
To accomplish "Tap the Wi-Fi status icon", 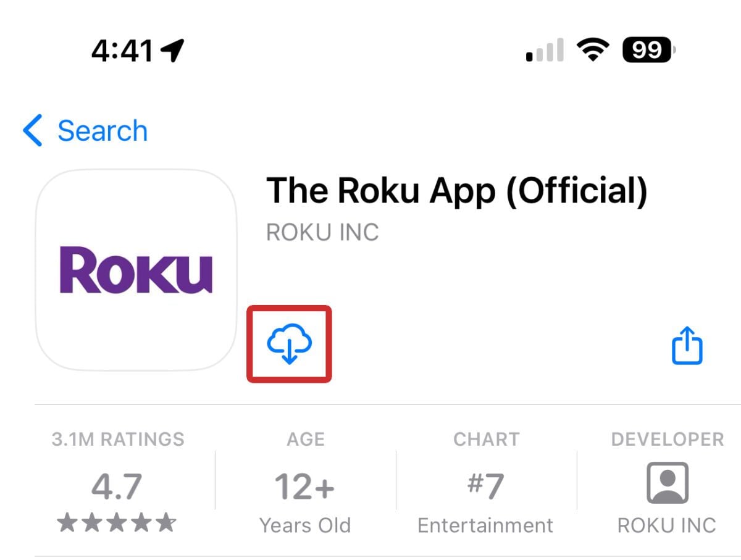I will tap(592, 49).
